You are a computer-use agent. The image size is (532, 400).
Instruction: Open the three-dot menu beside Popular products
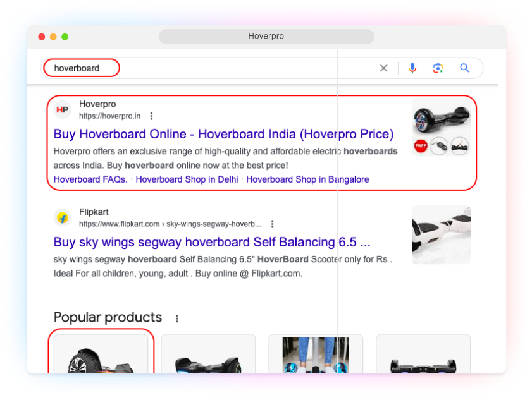(x=176, y=318)
